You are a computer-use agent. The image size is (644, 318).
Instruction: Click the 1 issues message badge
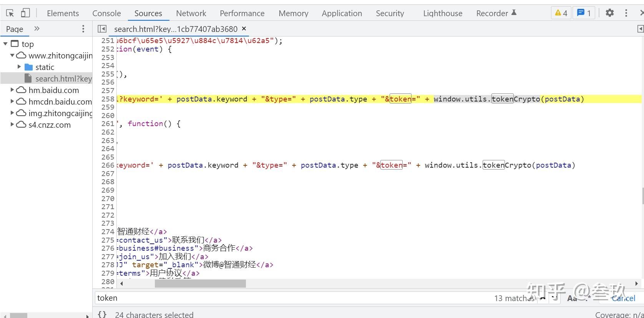[584, 13]
